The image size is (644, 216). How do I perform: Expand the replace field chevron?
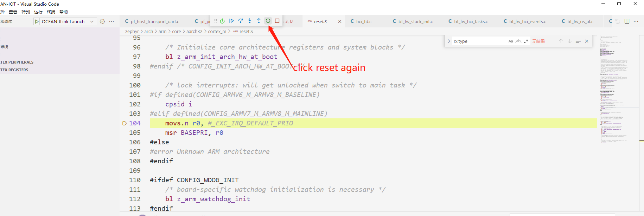(449, 41)
